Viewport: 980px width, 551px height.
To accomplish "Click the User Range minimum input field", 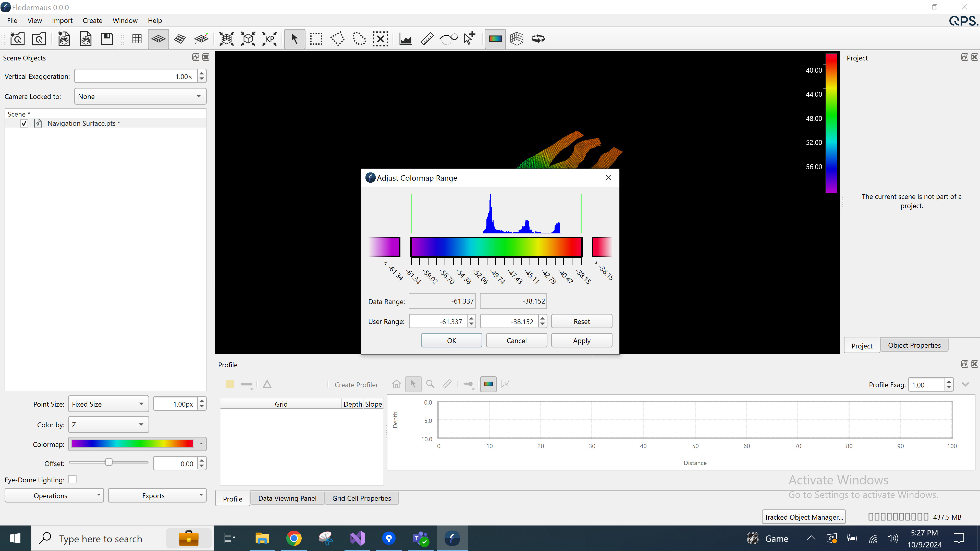I will tap(438, 322).
